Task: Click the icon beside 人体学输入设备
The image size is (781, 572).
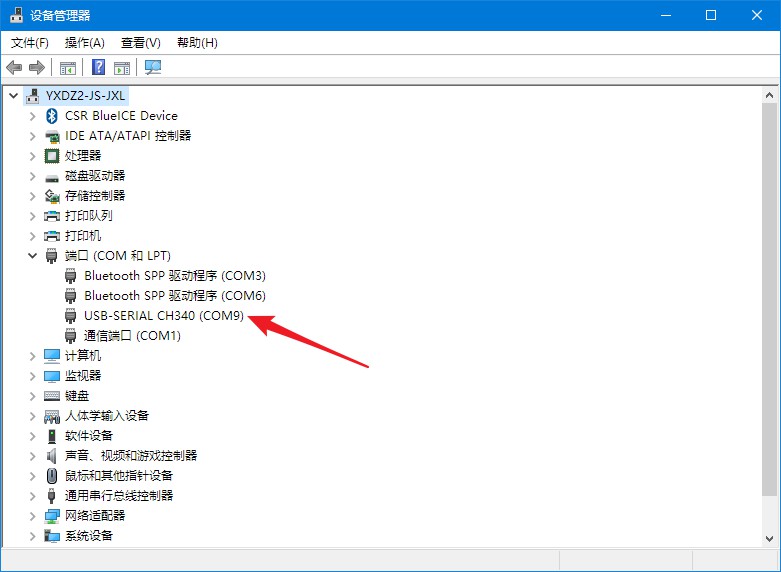Action: point(52,416)
